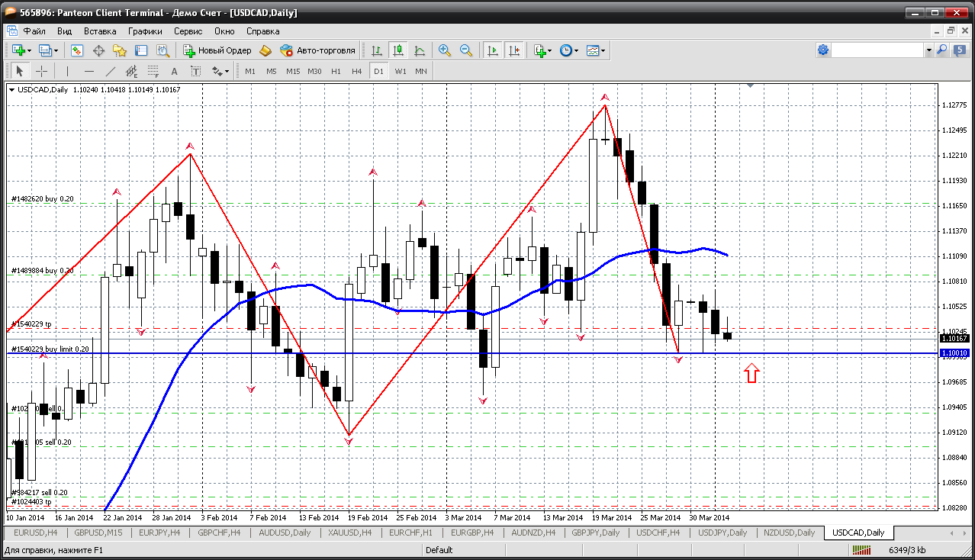
Task: Choose the Fibonacci retracement tool
Action: click(153, 71)
